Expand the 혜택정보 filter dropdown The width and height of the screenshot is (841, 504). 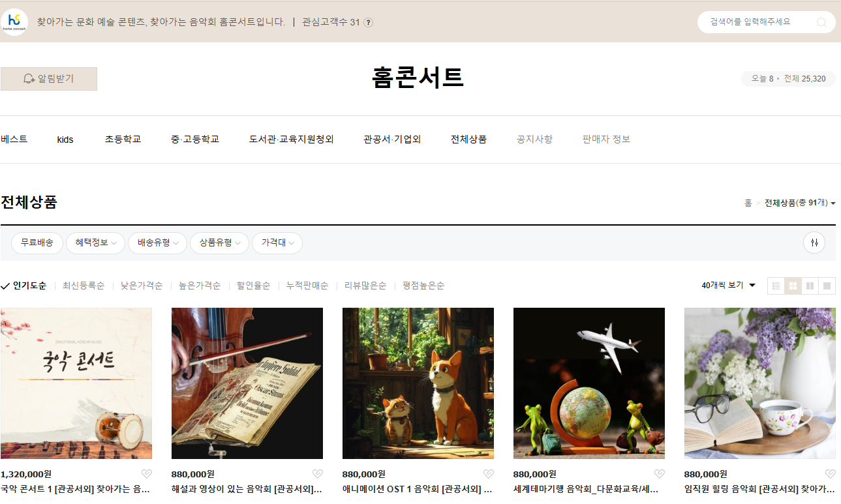click(x=95, y=243)
